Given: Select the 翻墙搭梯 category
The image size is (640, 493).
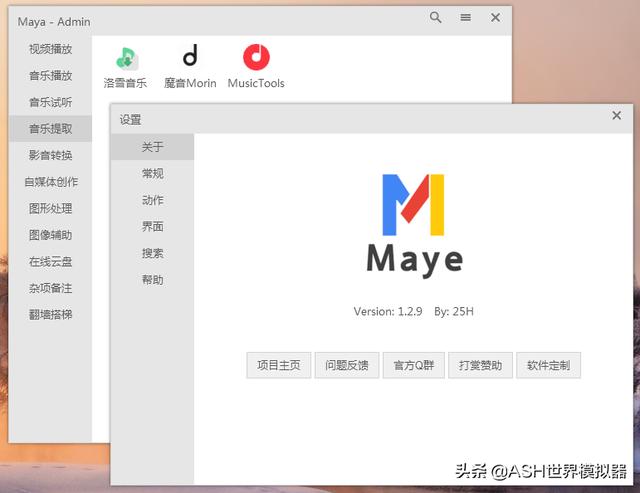Looking at the screenshot, I should (50, 315).
